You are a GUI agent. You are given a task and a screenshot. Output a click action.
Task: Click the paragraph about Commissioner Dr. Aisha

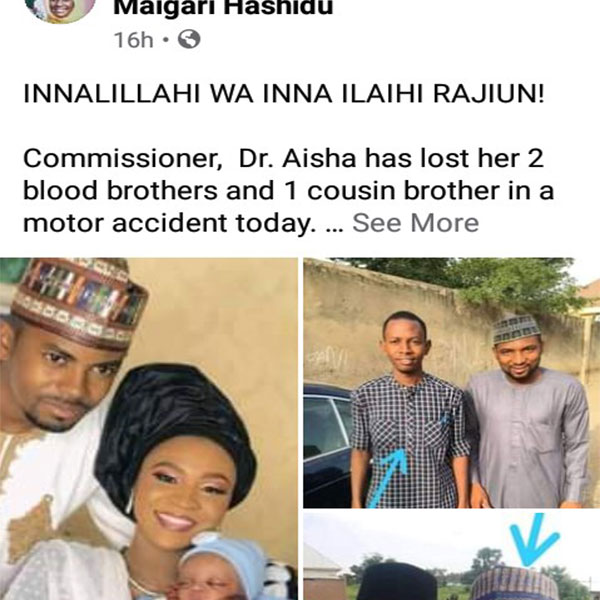point(289,191)
